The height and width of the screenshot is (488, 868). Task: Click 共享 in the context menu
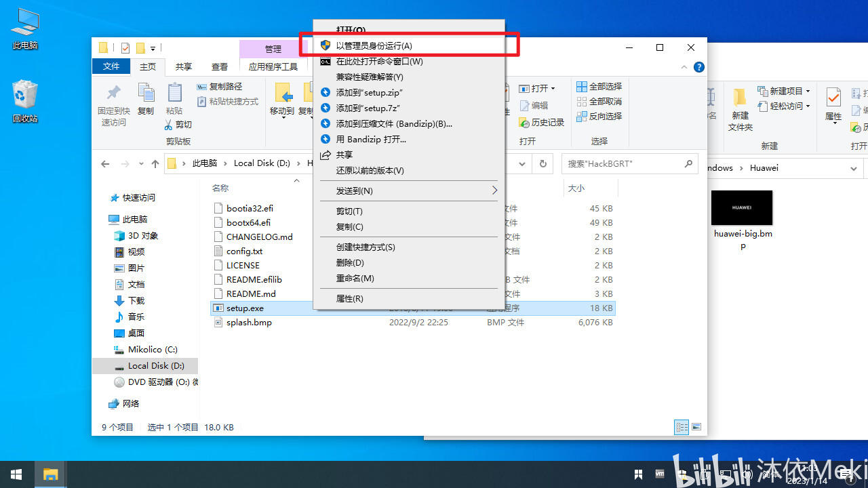[409, 155]
